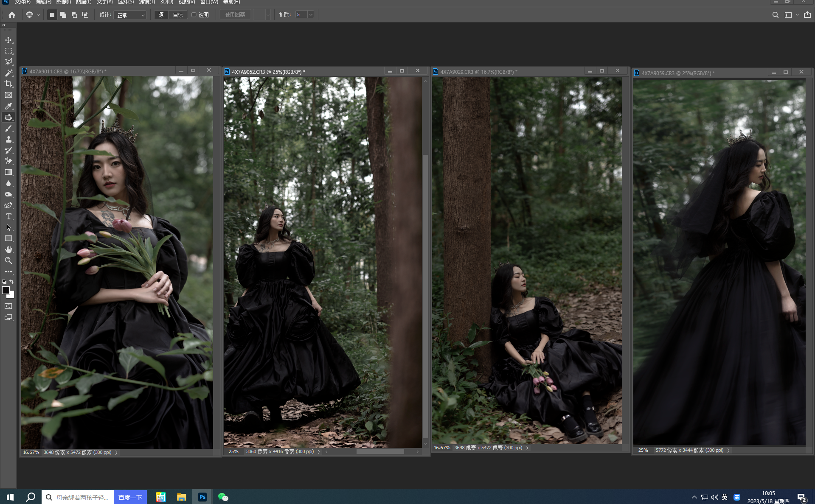Viewport: 815px width, 504px height.
Task: Open WeChat from the taskbar
Action: pyautogui.click(x=223, y=497)
